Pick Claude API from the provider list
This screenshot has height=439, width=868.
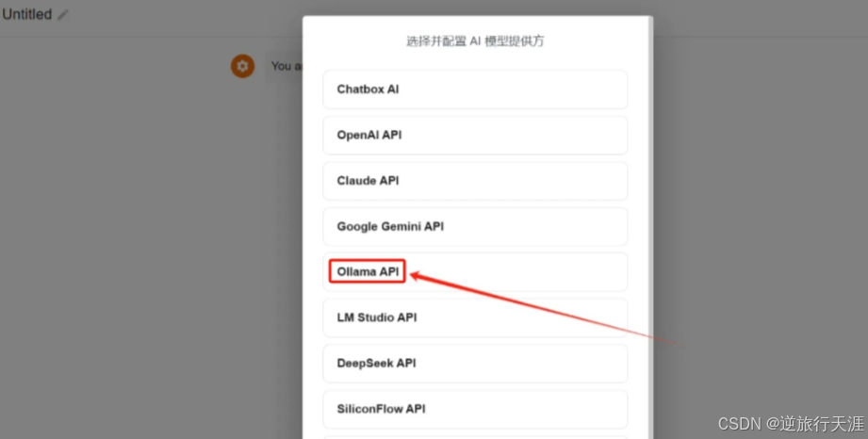(475, 181)
